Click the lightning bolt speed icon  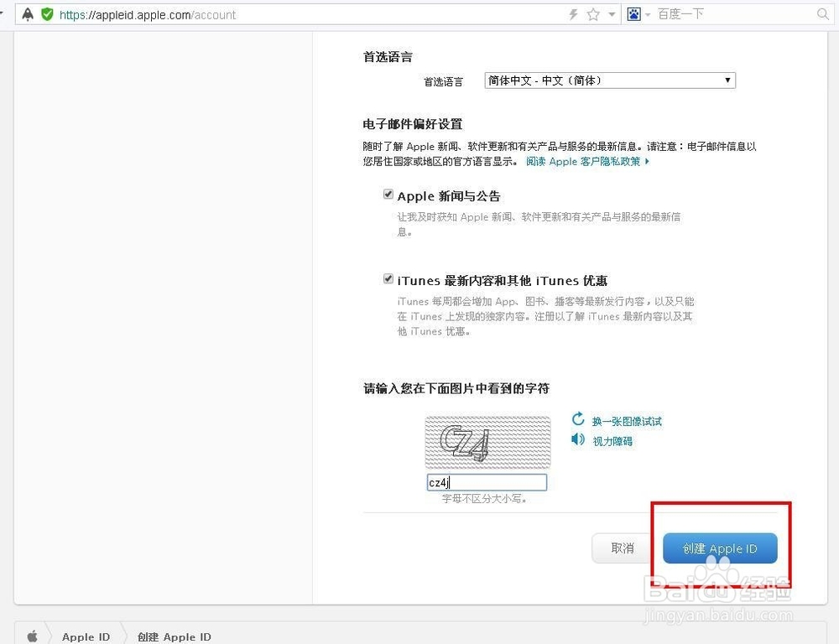click(574, 14)
